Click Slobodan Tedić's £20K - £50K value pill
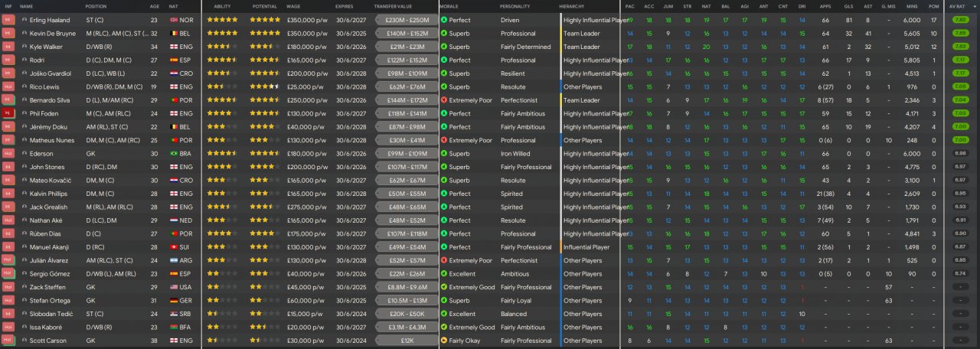 pos(407,314)
